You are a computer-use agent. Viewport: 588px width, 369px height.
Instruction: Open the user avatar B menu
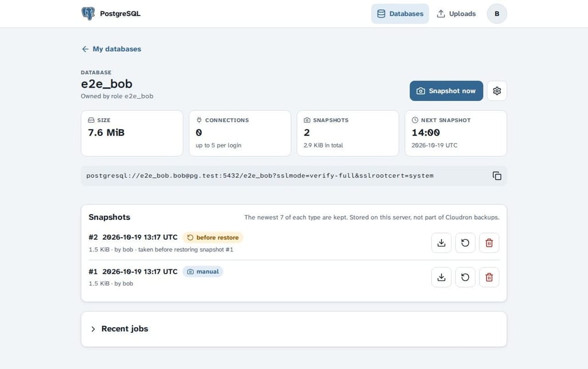497,14
